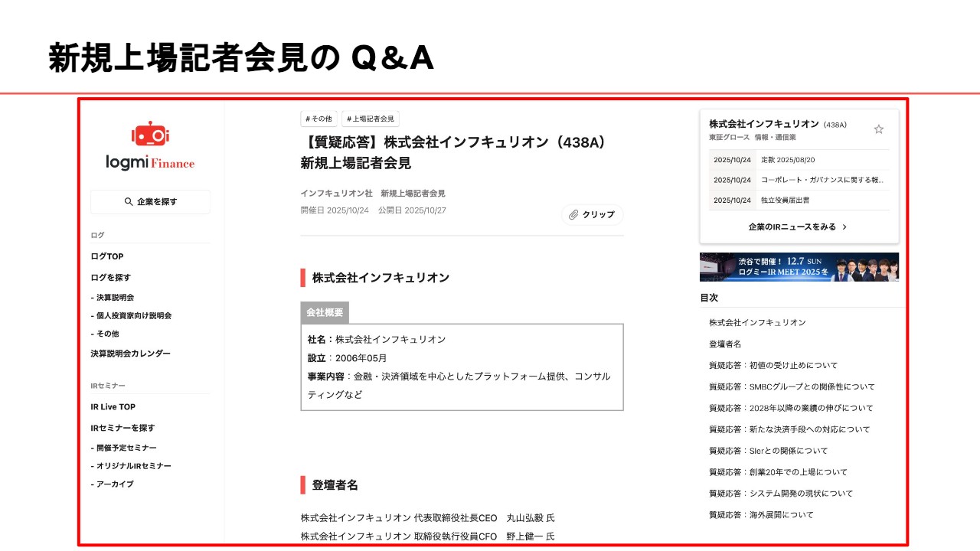Image resolution: width=980 pixels, height=551 pixels.
Task: Open the 企業を探す search box
Action: click(150, 202)
